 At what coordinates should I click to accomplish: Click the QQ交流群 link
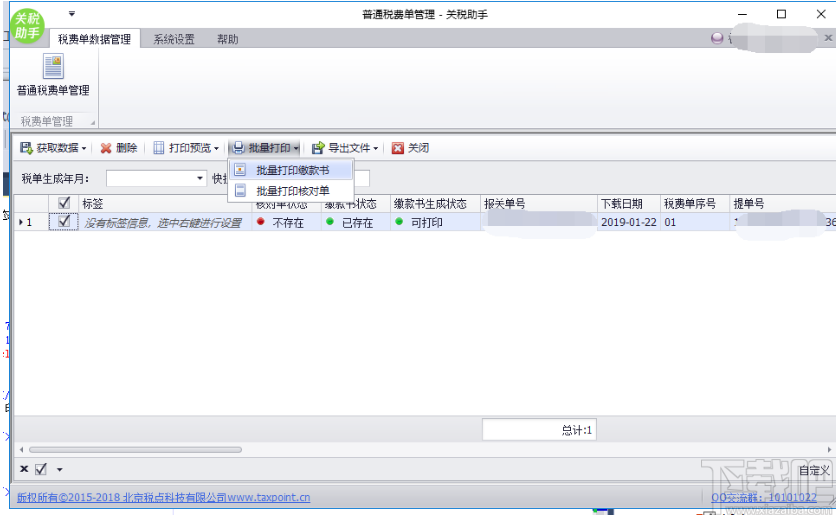coord(764,497)
